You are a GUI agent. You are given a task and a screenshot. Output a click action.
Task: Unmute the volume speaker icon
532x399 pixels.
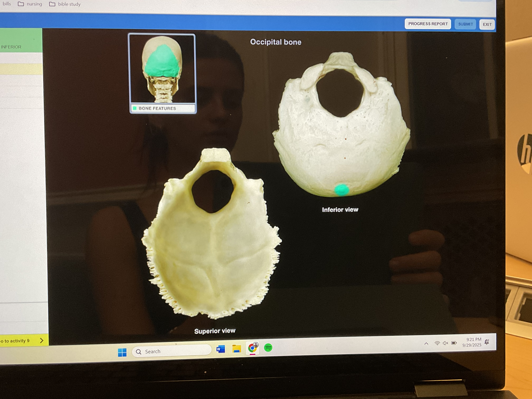tap(445, 343)
